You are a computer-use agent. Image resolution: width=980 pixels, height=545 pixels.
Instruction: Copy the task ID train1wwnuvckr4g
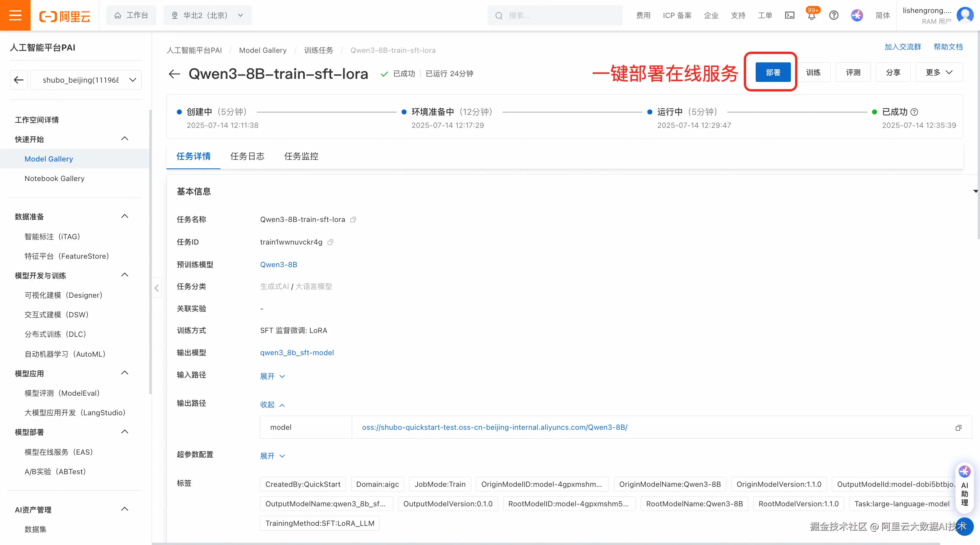pyautogui.click(x=331, y=242)
